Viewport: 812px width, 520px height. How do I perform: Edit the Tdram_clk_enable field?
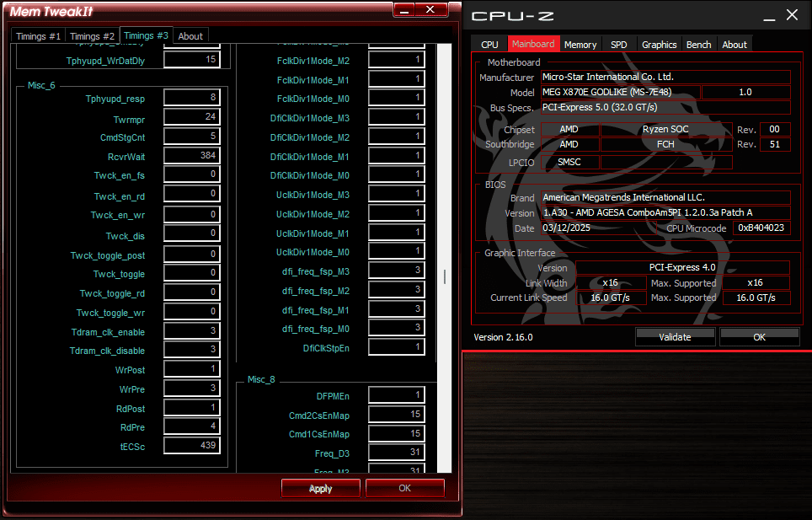[191, 331]
